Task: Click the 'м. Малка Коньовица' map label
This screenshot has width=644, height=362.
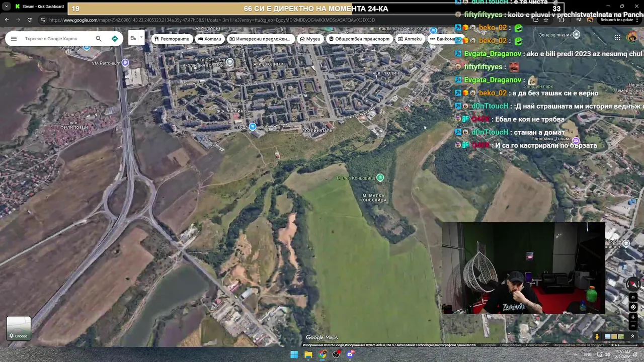Action: [373, 198]
